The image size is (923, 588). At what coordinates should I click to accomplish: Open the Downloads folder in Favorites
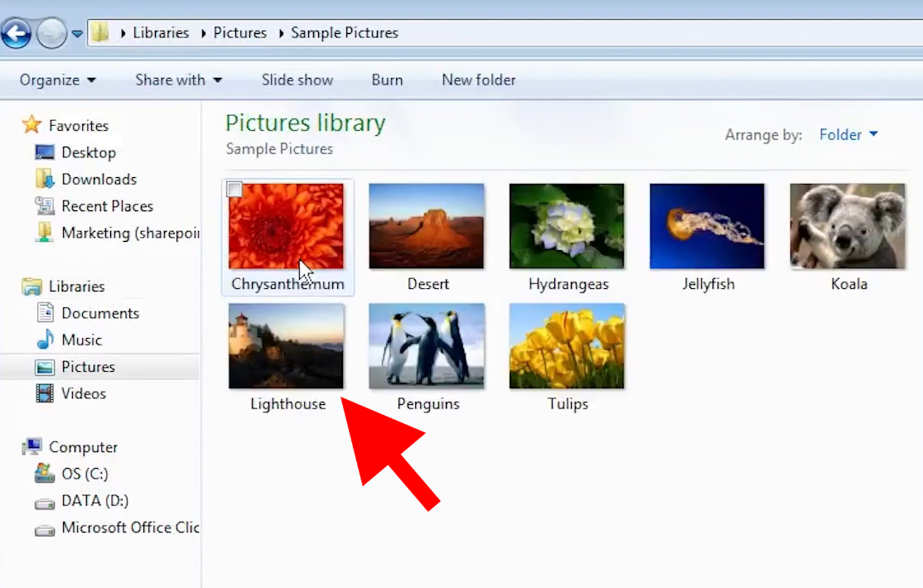point(98,180)
